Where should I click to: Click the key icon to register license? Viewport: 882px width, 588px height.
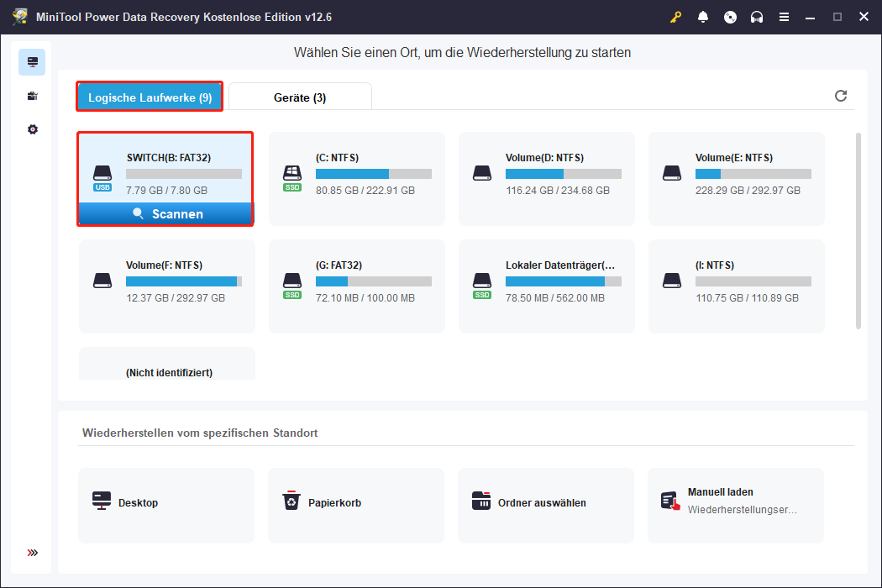pyautogui.click(x=675, y=17)
